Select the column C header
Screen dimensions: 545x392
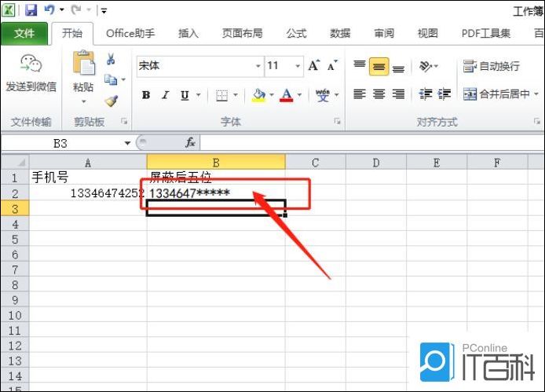point(316,163)
